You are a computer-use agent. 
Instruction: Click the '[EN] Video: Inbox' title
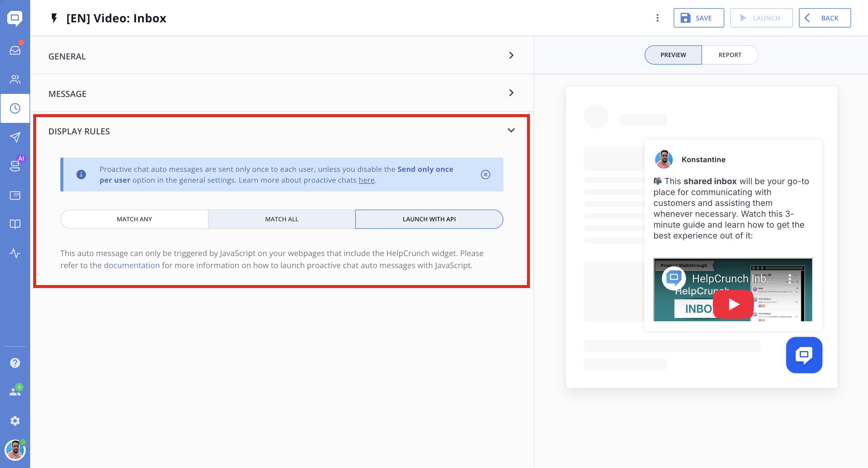[116, 18]
